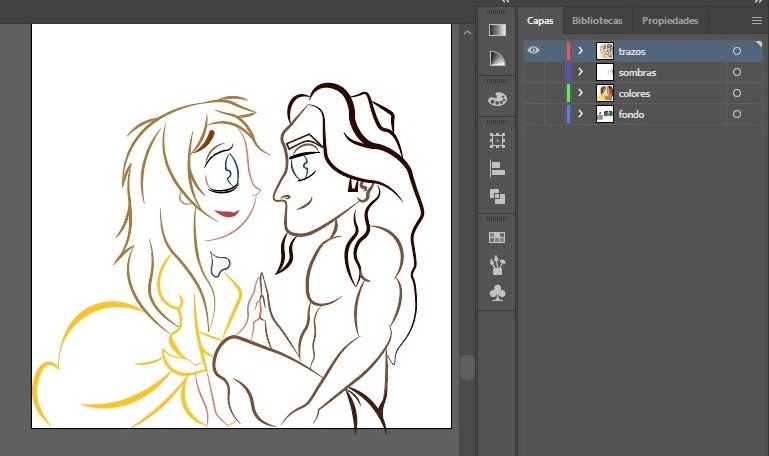This screenshot has height=456, width=769.
Task: Hide the trazos layer with eye icon
Action: [x=534, y=51]
